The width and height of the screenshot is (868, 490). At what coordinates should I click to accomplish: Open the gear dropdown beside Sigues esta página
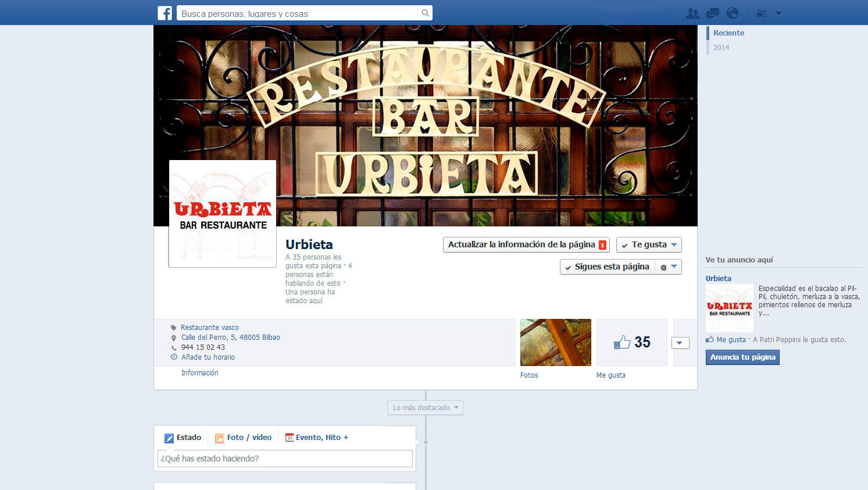[x=668, y=267]
